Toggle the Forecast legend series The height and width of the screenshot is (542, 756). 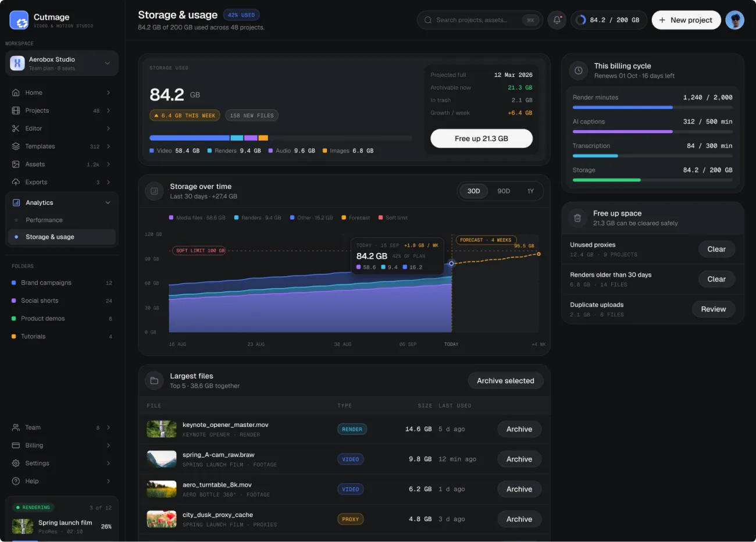click(355, 217)
